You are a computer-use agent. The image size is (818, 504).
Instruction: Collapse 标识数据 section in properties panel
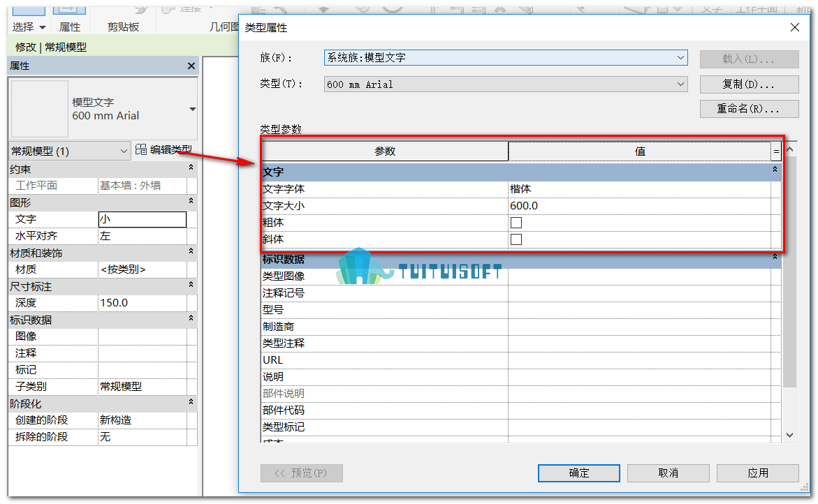click(x=191, y=318)
